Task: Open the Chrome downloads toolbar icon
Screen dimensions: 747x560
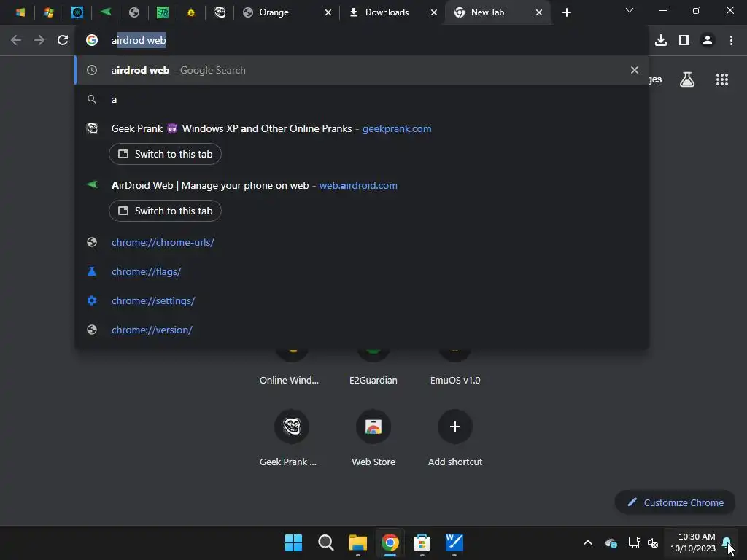Action: coord(661,40)
